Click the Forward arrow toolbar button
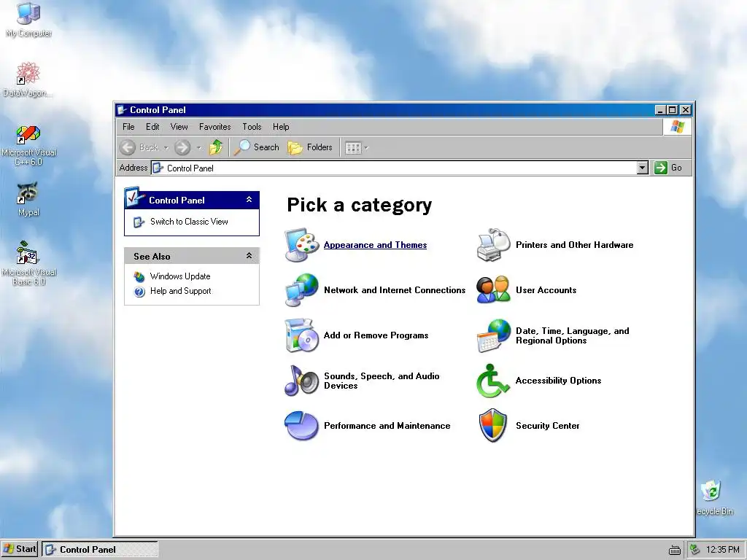 (182, 147)
